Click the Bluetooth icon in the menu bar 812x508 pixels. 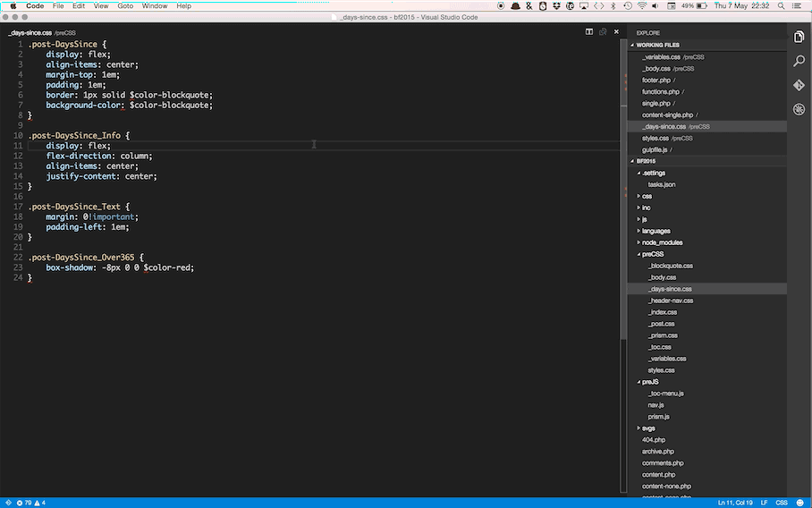(x=613, y=5)
